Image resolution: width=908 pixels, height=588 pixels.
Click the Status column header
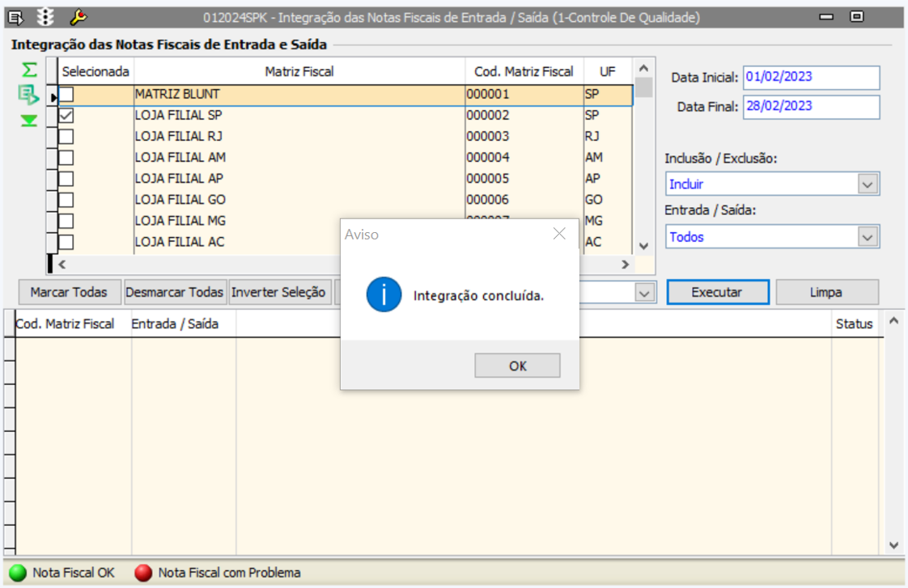pos(854,324)
